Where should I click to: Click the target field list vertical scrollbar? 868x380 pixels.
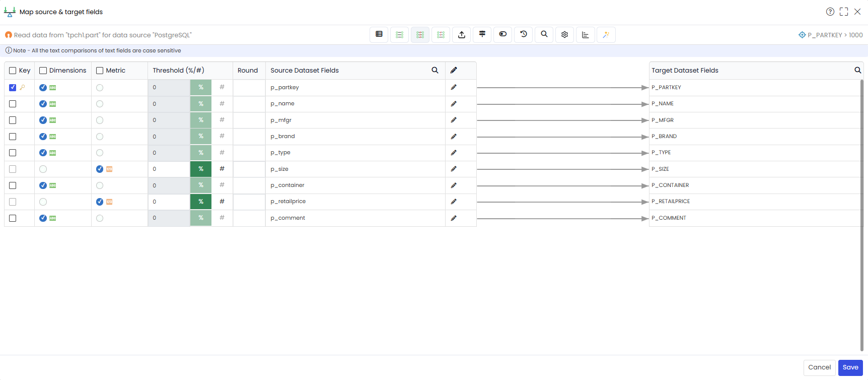tap(861, 215)
